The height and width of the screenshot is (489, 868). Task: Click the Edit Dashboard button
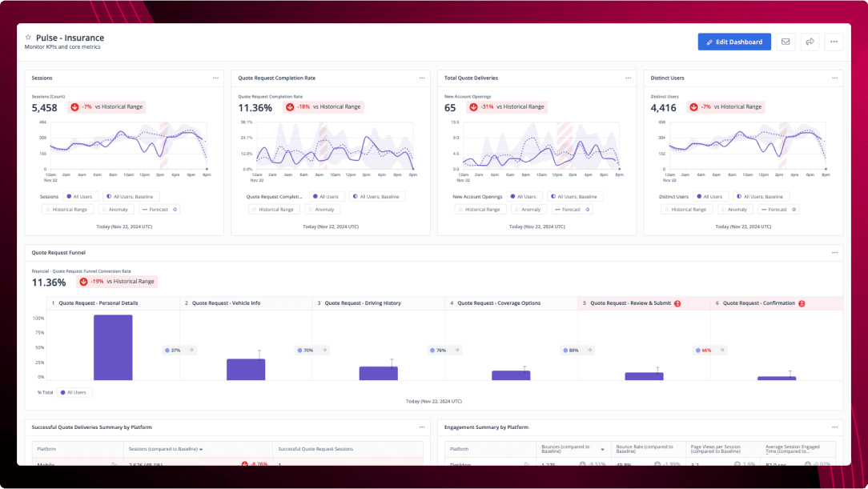pos(733,41)
